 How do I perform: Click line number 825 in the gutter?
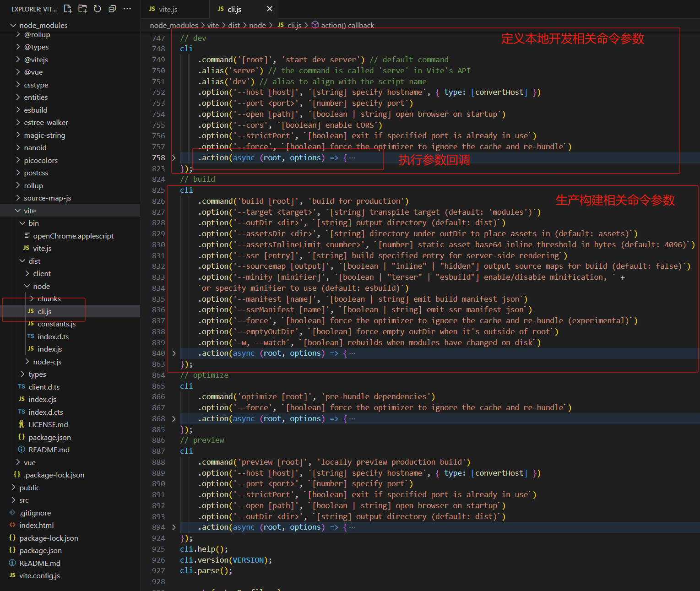coord(158,190)
